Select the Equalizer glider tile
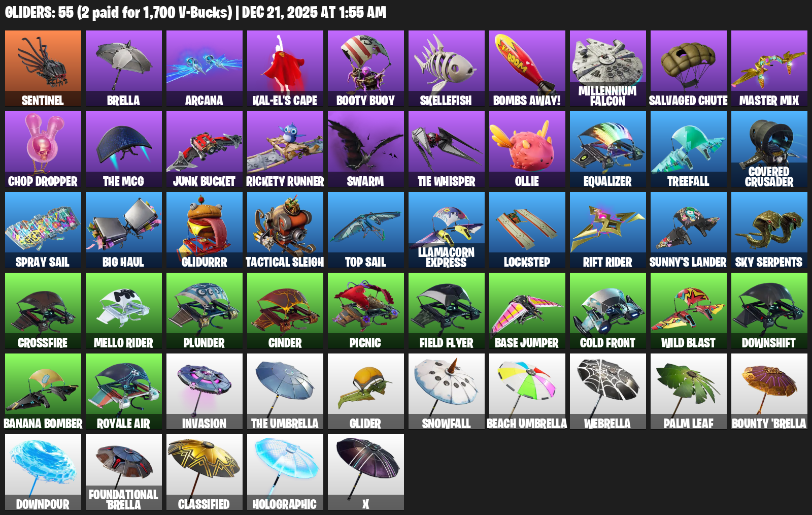Screen dimensions: 812x515 [608, 149]
